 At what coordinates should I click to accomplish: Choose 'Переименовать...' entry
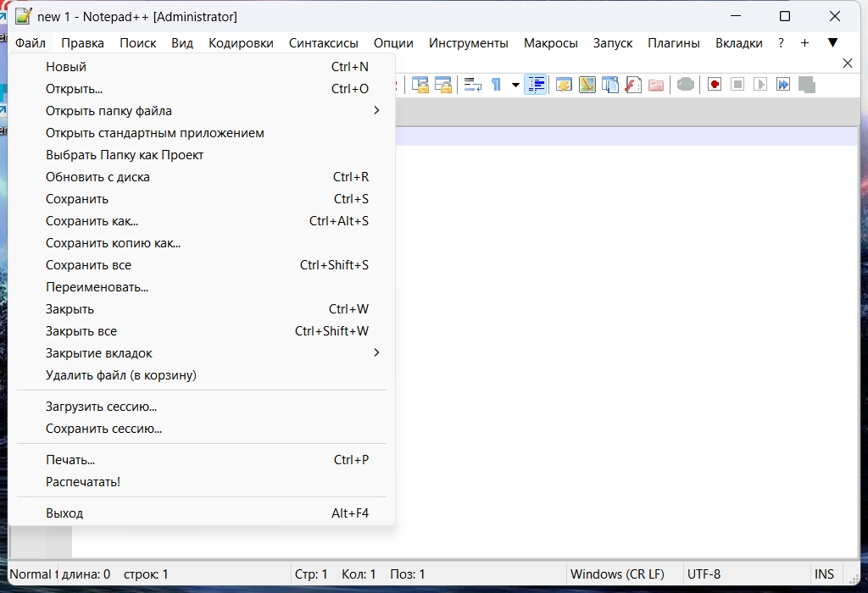(x=202, y=288)
